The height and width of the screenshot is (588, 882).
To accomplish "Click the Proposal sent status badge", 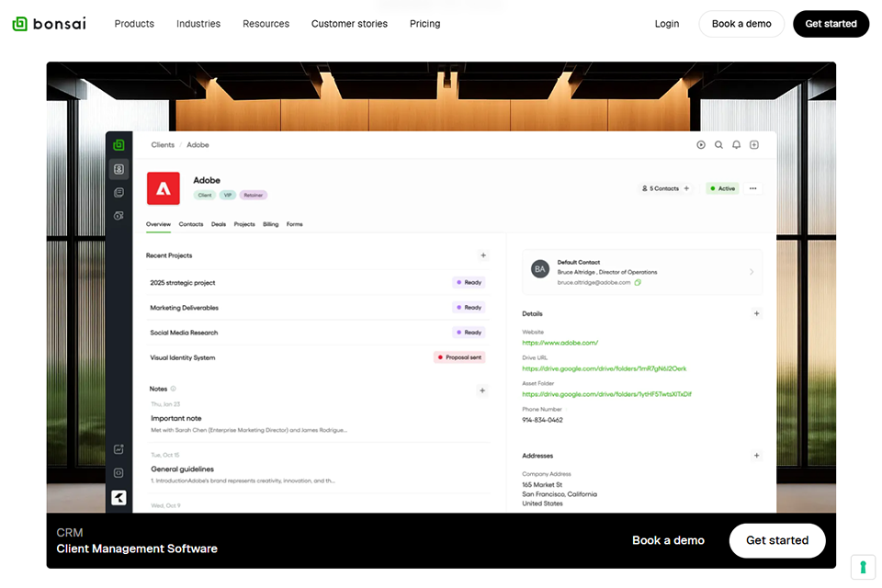I will coord(459,357).
